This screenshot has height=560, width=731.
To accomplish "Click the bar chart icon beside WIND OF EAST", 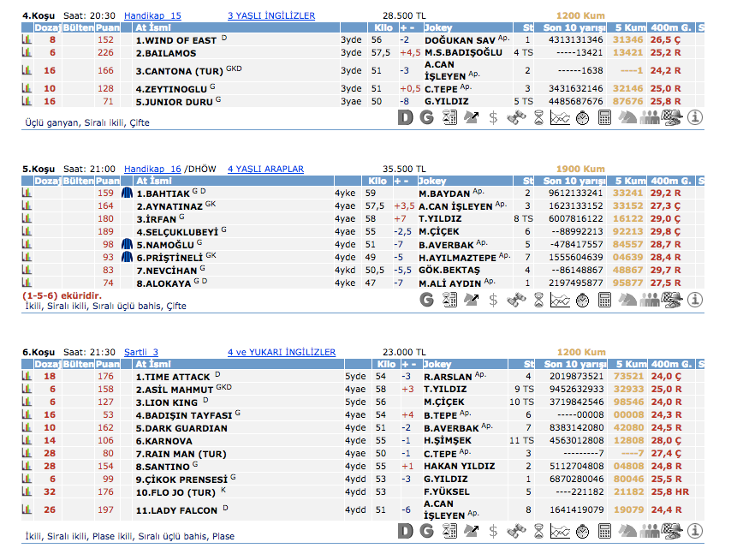I will click(27, 40).
